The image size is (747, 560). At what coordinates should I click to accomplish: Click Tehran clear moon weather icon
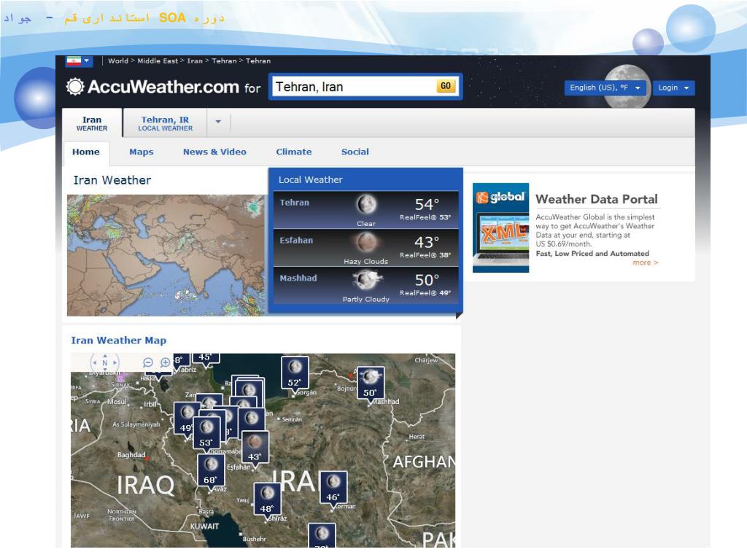(366, 205)
